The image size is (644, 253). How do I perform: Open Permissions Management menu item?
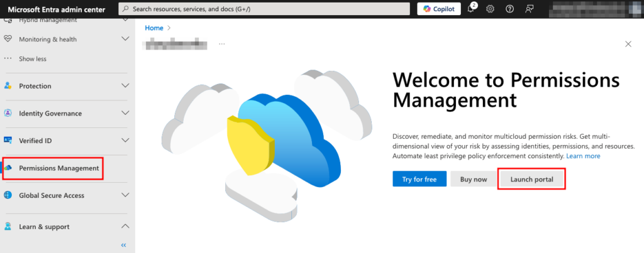(x=58, y=168)
